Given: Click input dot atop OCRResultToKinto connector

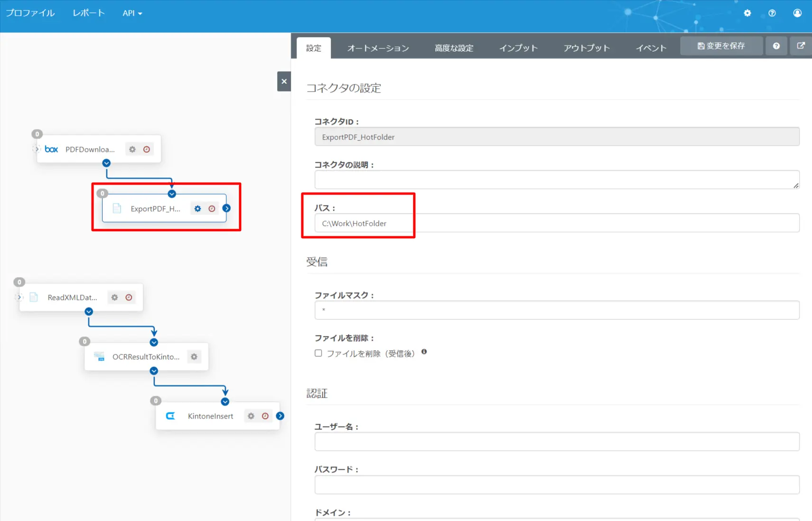Looking at the screenshot, I should coord(154,343).
